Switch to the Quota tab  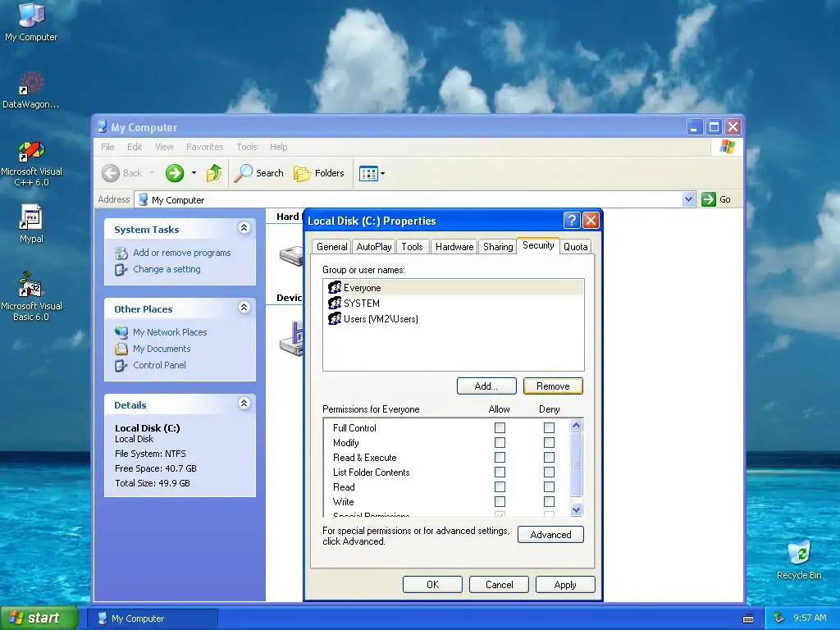coord(575,246)
